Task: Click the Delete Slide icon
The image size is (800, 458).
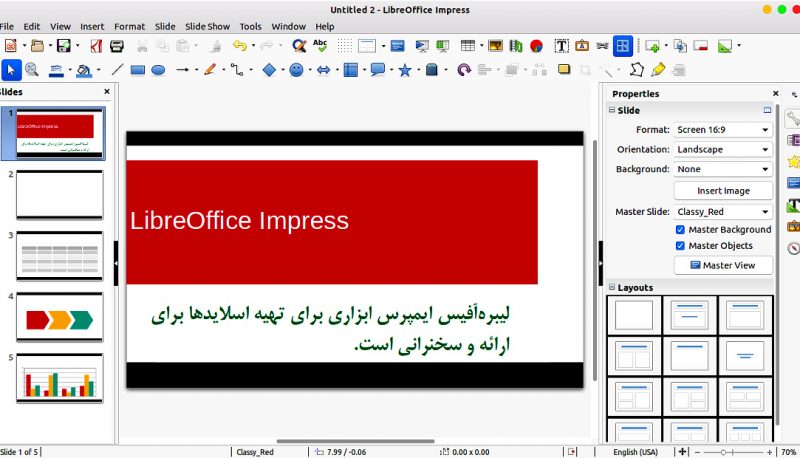Action: click(701, 46)
